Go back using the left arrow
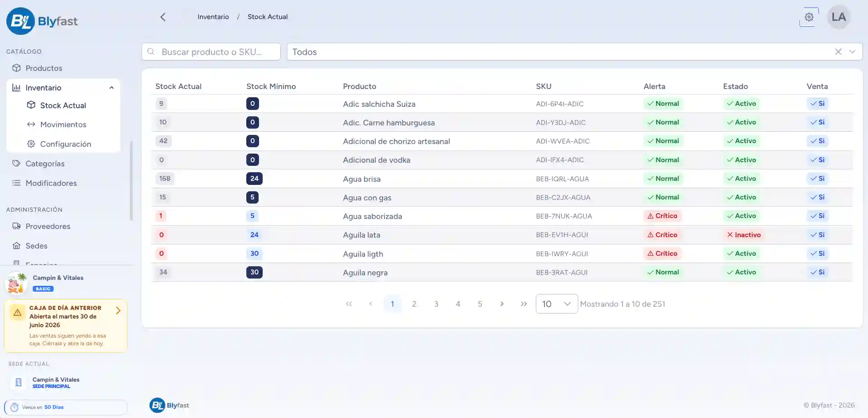Image resolution: width=868 pixels, height=418 pixels. 163,17
